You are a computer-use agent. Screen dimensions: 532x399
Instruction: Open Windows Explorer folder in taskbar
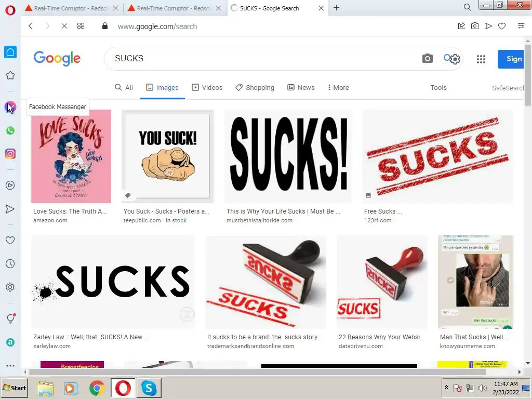point(45,388)
